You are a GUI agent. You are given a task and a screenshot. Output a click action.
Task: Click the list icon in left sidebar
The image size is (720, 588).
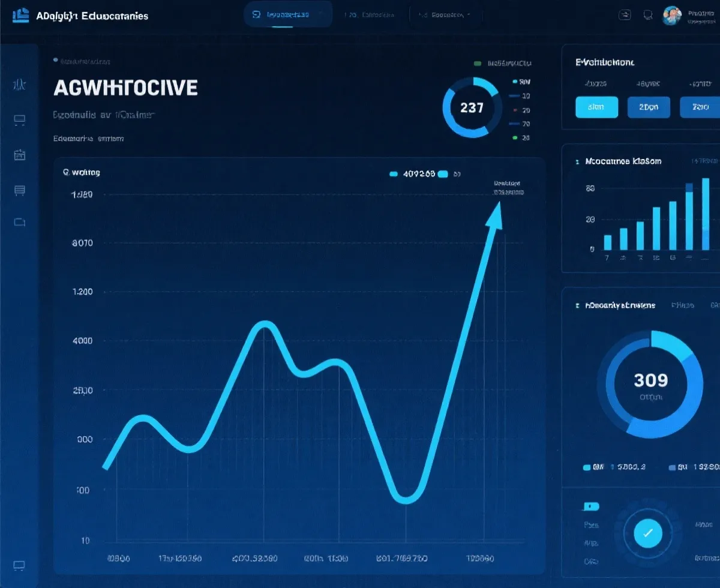(x=19, y=191)
